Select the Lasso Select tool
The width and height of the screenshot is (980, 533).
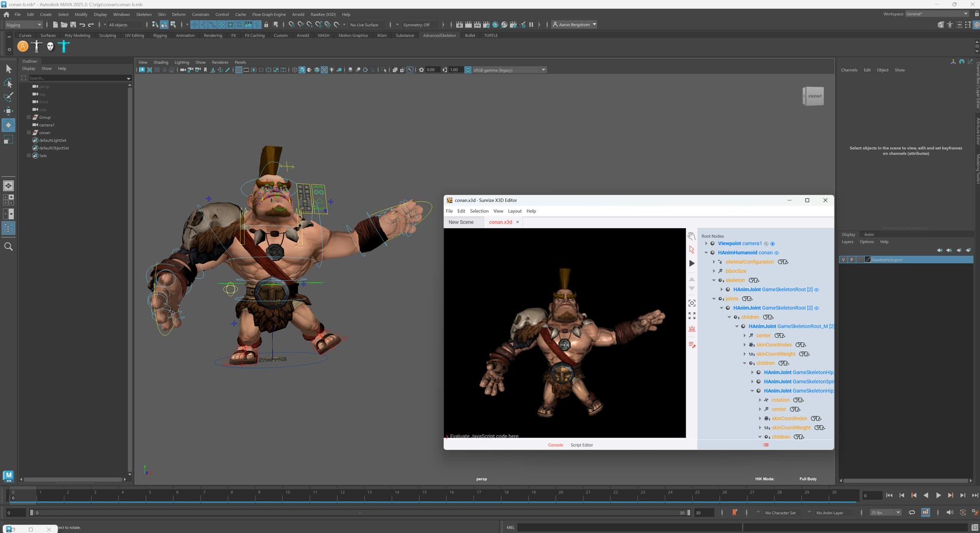(x=9, y=83)
